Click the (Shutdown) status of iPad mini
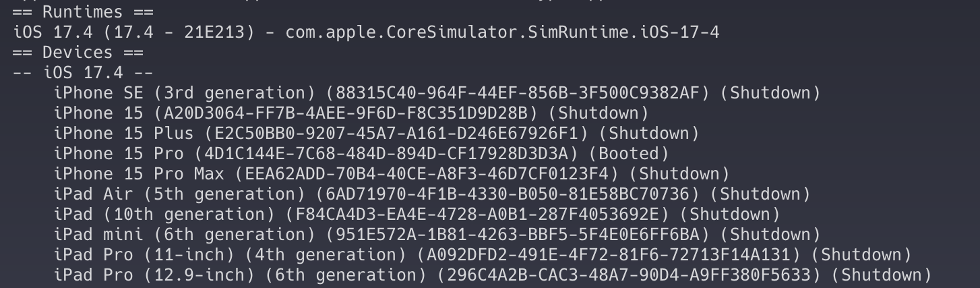Screen dimensions: 980x288 point(770,235)
